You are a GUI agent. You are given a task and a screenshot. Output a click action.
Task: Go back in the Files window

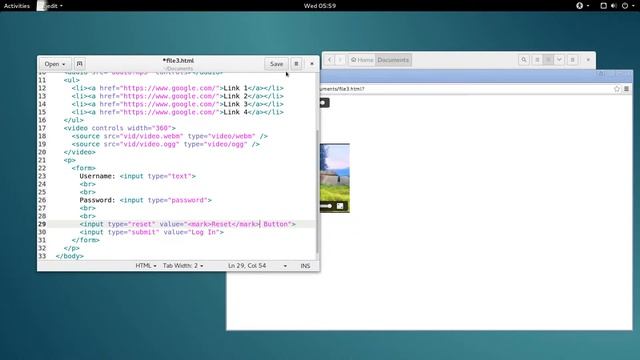pos(330,60)
